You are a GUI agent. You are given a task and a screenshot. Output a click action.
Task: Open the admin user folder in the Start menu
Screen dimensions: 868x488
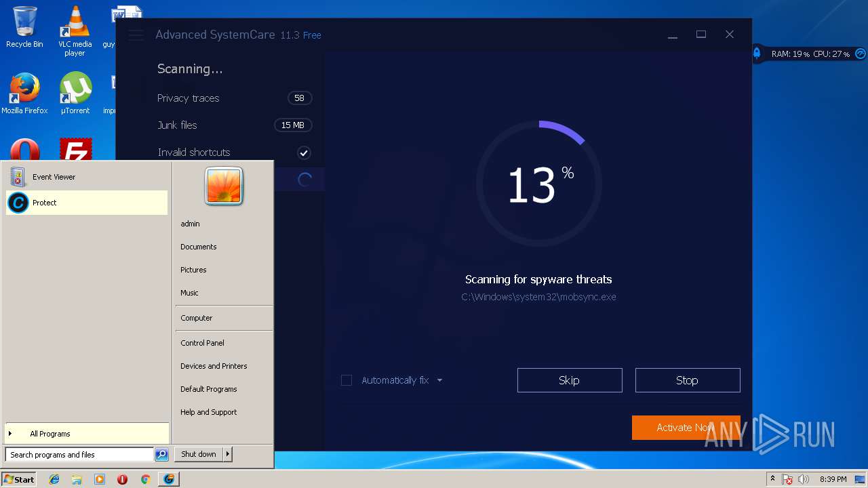click(190, 224)
